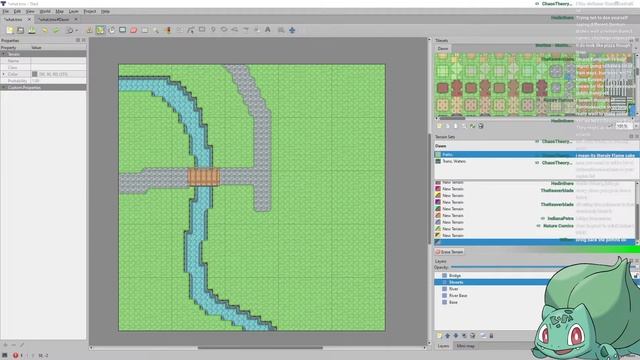This screenshot has width=640, height=360.
Task: Open the Command dropdown arrow in toolbar
Action: [76, 31]
